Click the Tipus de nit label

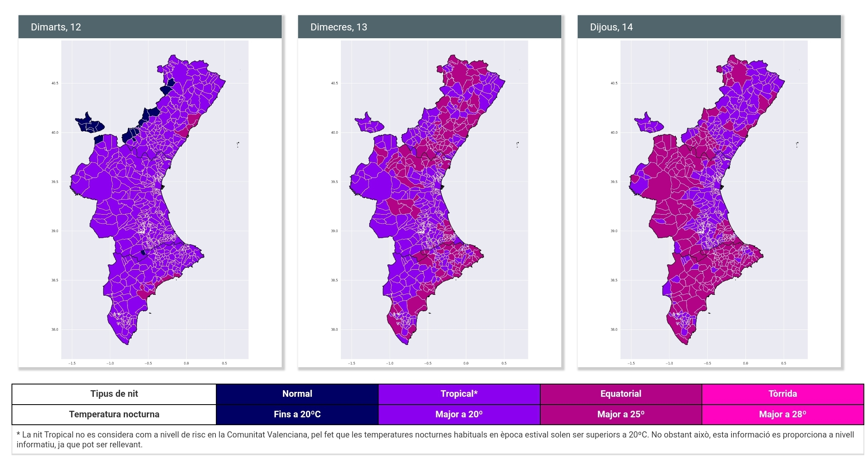(x=114, y=394)
